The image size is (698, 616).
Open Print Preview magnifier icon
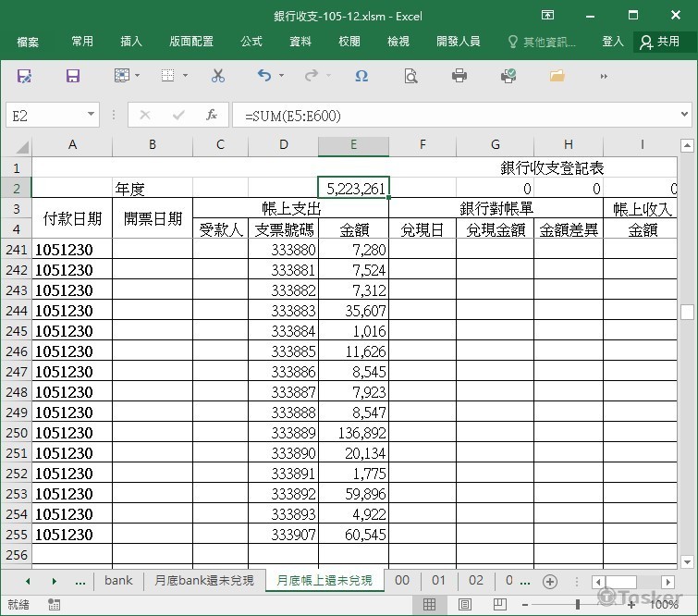(410, 76)
